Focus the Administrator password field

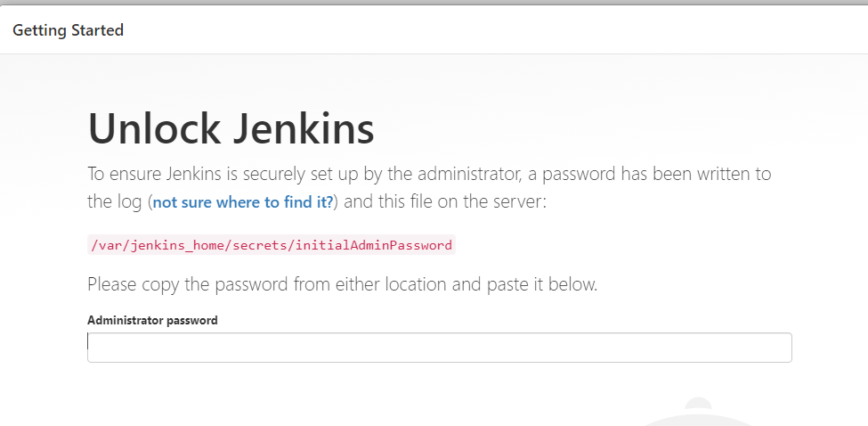[440, 348]
